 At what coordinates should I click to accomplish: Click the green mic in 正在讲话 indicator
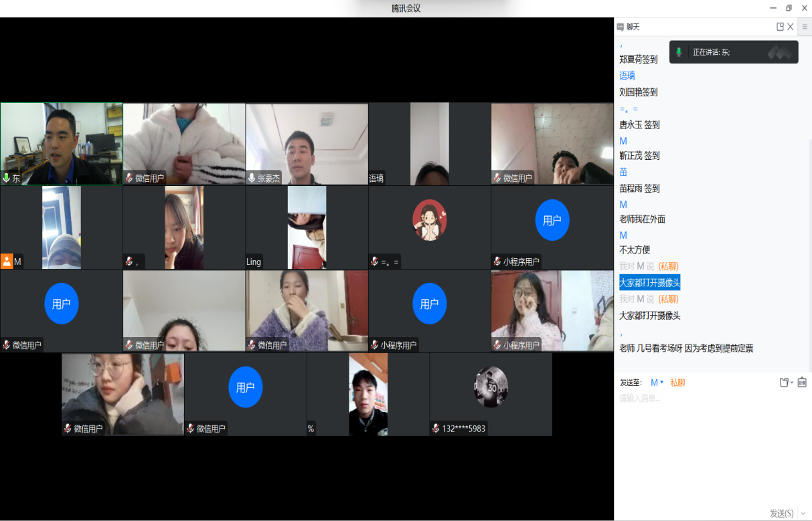click(x=679, y=52)
